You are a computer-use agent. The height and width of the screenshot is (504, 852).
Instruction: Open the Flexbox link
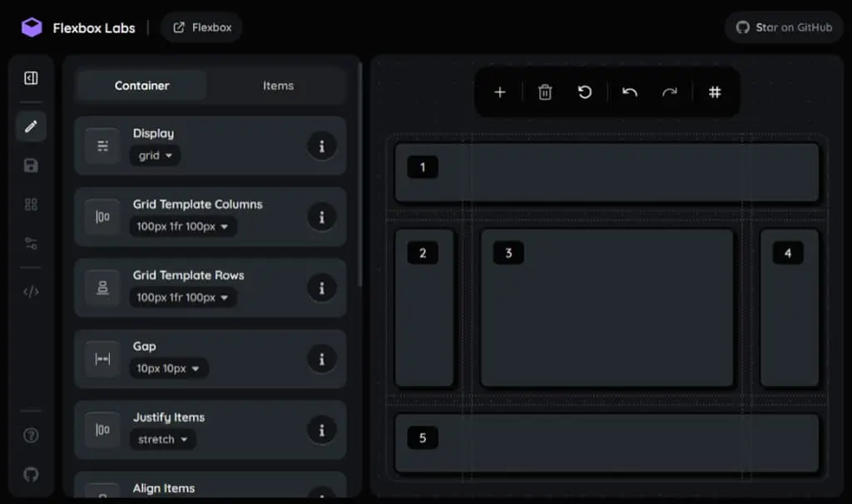point(201,27)
